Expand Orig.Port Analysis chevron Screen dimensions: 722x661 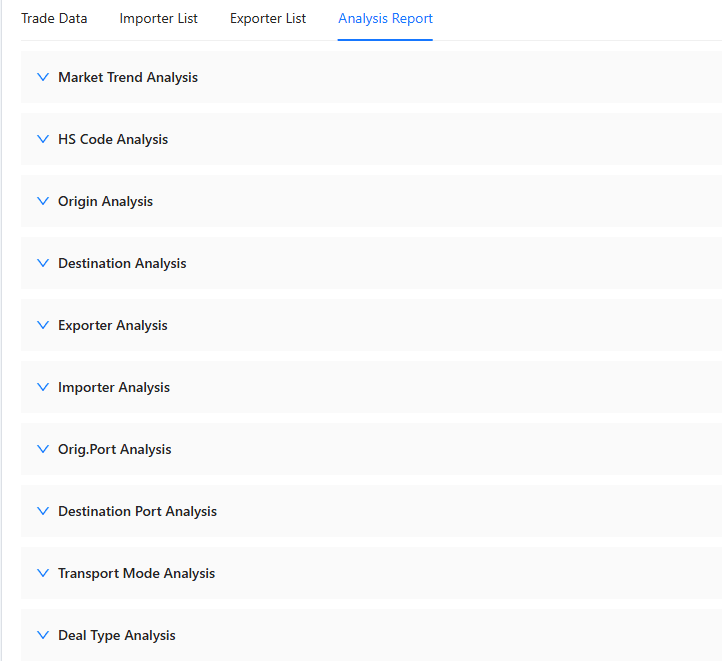coord(43,449)
